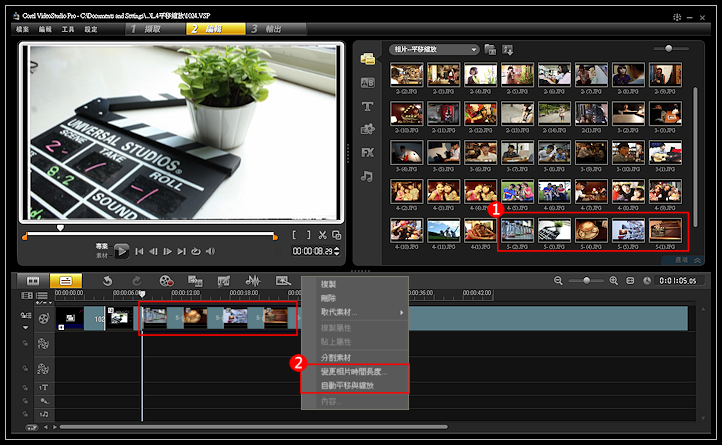Screen dimensions: 722x445
Task: Click the add folder icon beside library dropdown
Action: tap(490, 49)
